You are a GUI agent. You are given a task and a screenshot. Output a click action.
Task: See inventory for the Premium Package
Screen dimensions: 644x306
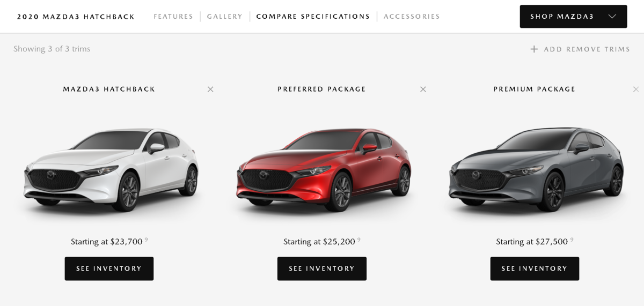click(535, 268)
